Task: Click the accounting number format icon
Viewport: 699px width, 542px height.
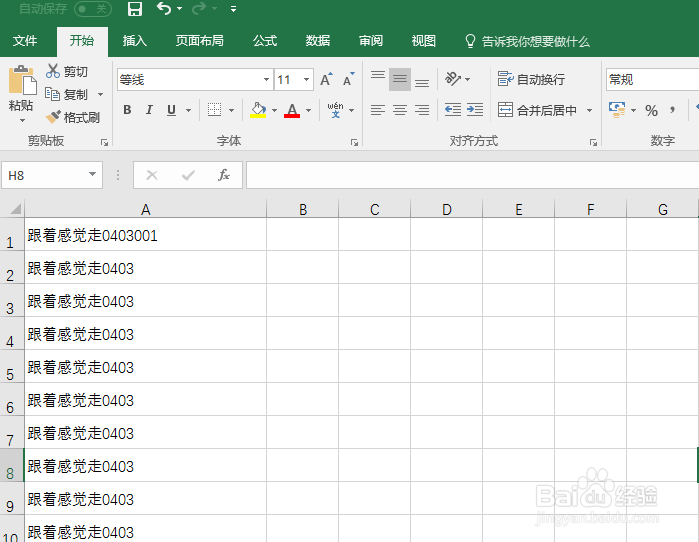Action: point(617,110)
